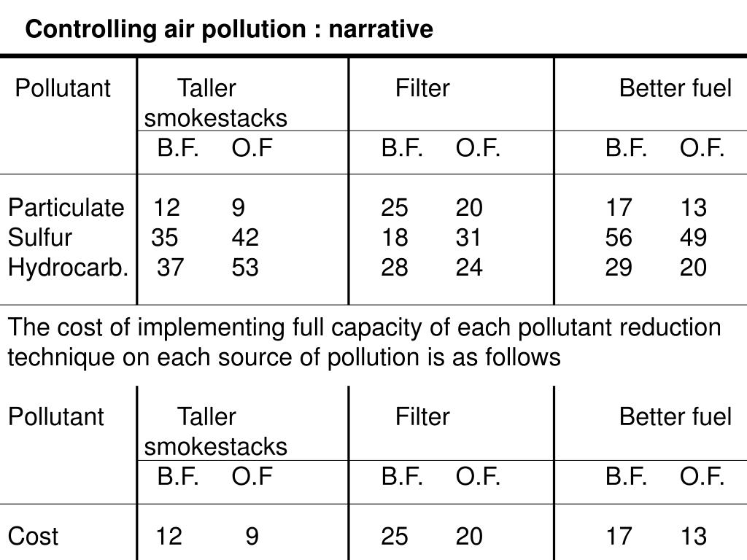The image size is (747, 560).
Task: Click the value 53 in Hydrocarb. row
Action: click(245, 268)
